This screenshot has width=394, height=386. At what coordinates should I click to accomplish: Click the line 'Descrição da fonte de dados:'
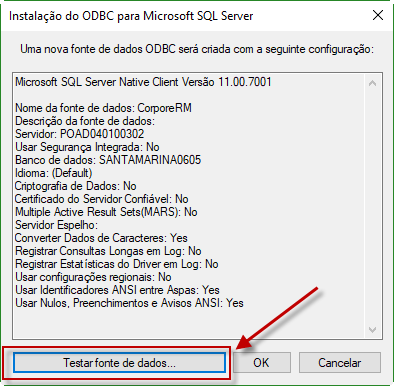85,121
